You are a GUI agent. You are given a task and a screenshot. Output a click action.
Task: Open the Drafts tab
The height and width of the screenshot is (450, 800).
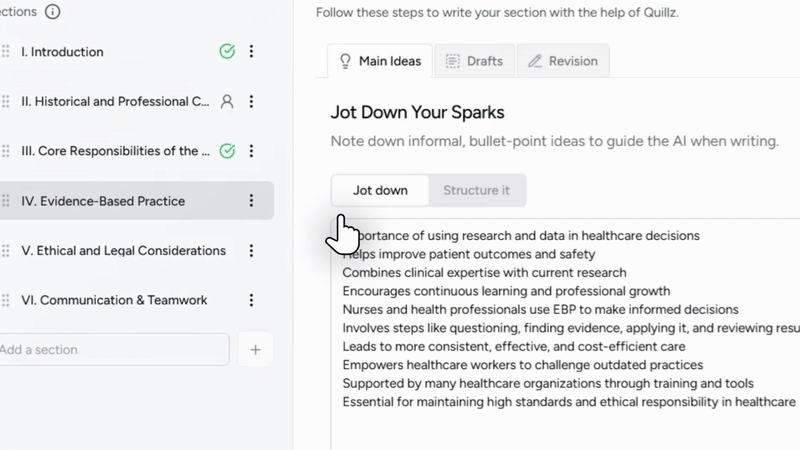coord(474,61)
